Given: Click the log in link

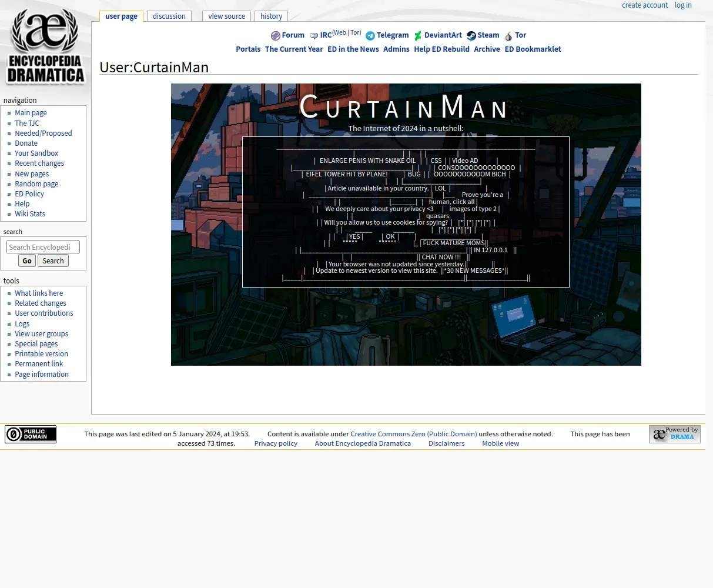Looking at the screenshot, I should pyautogui.click(x=683, y=5).
